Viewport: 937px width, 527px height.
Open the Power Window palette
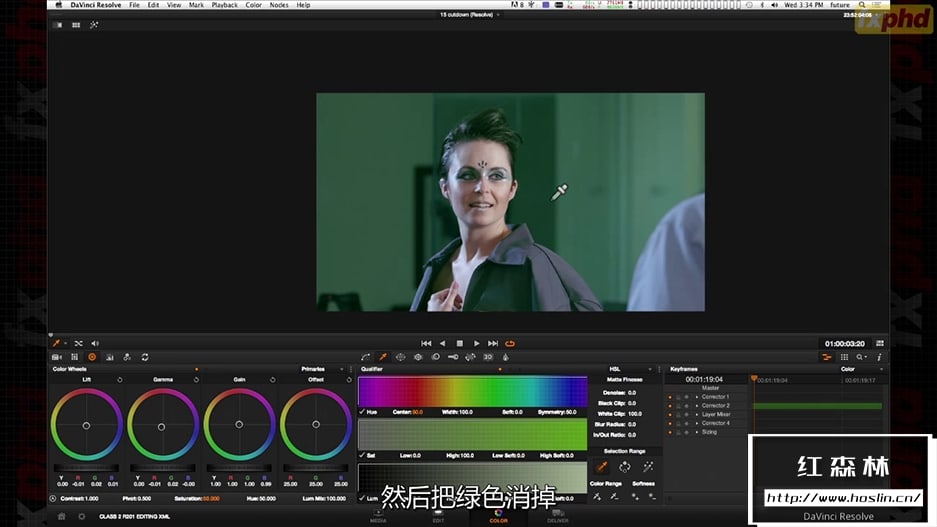(400, 357)
